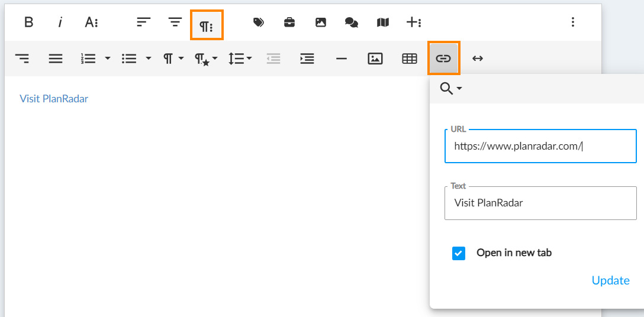Viewport: 644px width, 317px height.
Task: Increase paragraph indent
Action: 307,59
